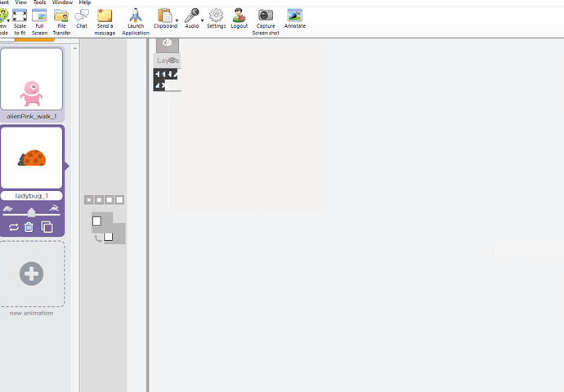Toggle the Layers preview eye icon
This screenshot has height=392, width=564.
[x=172, y=60]
